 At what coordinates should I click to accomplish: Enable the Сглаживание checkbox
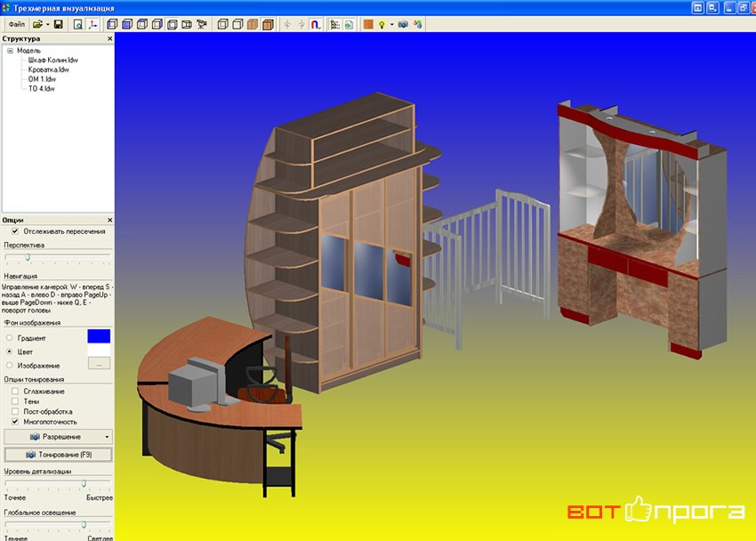[x=15, y=391]
